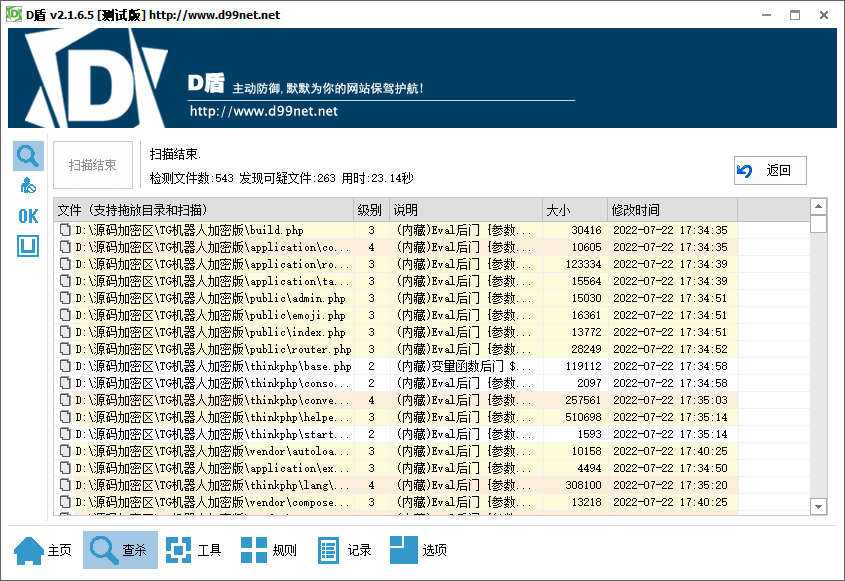Click the file icon of thinkphp\conso row
The image size is (845, 581).
tap(65, 383)
